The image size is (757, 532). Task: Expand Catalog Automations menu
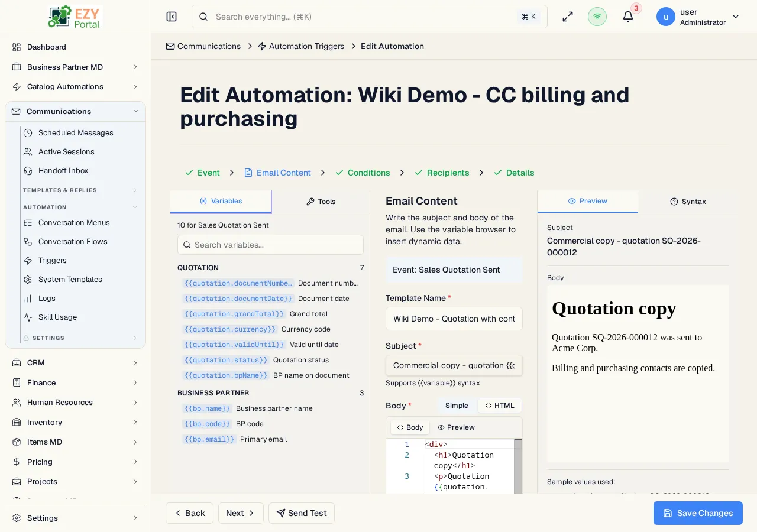tap(76, 87)
